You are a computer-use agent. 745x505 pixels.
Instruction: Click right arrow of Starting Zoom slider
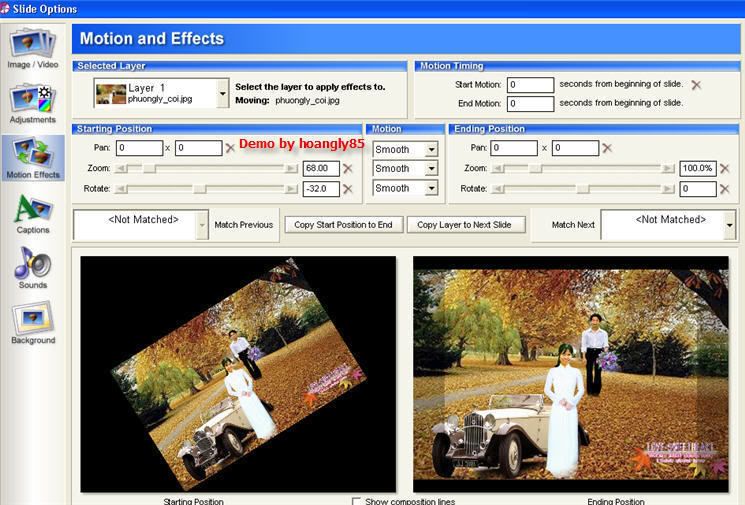tap(291, 169)
